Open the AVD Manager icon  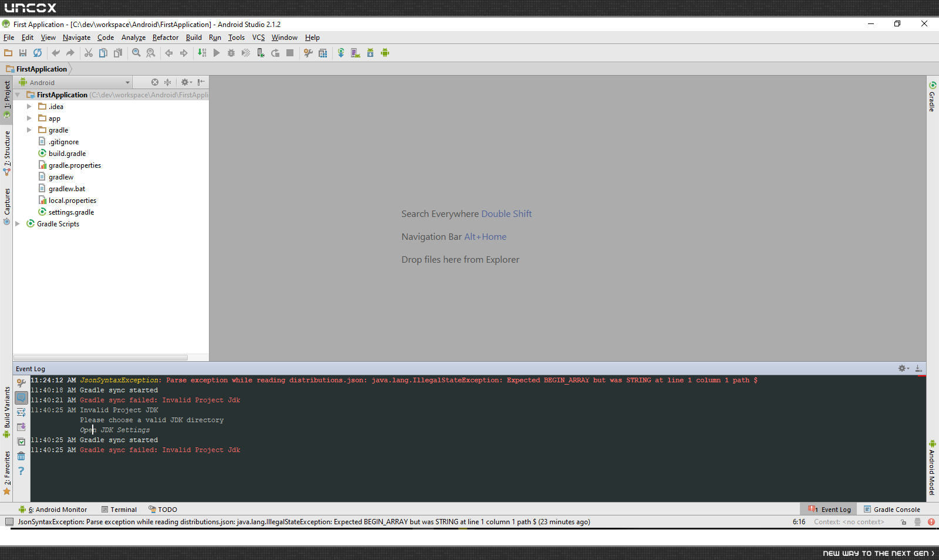356,53
